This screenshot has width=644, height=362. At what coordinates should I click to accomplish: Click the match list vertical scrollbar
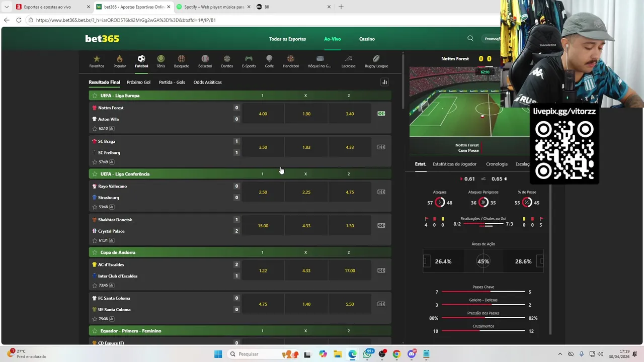click(x=403, y=81)
